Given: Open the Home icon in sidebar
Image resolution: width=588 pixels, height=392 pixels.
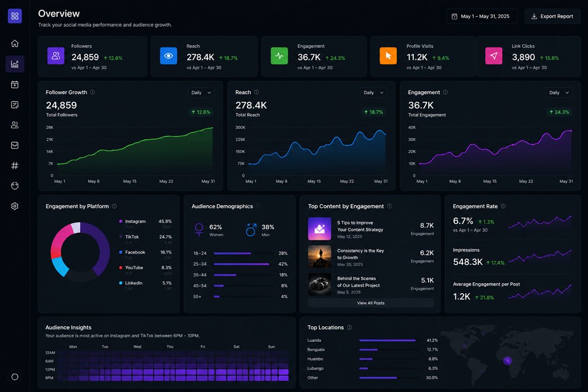Looking at the screenshot, I should coord(14,43).
